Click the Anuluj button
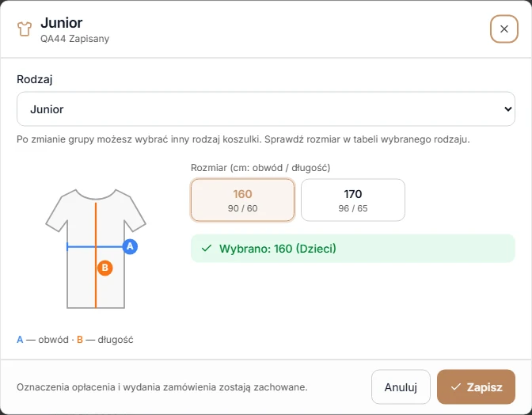The height and width of the screenshot is (415, 532). 401,386
